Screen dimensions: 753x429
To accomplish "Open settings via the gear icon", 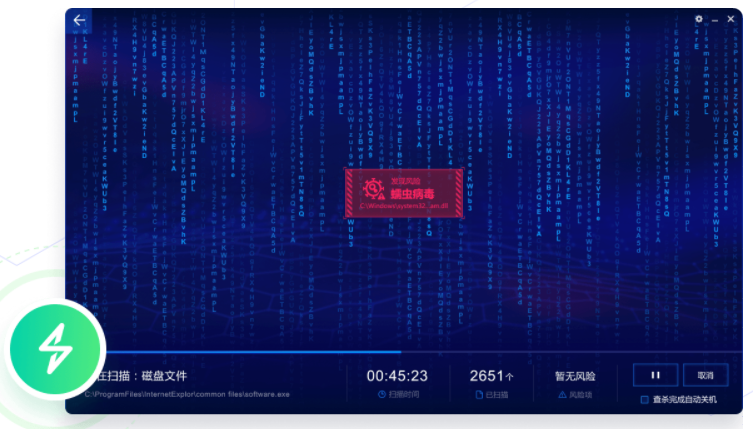I will (699, 19).
